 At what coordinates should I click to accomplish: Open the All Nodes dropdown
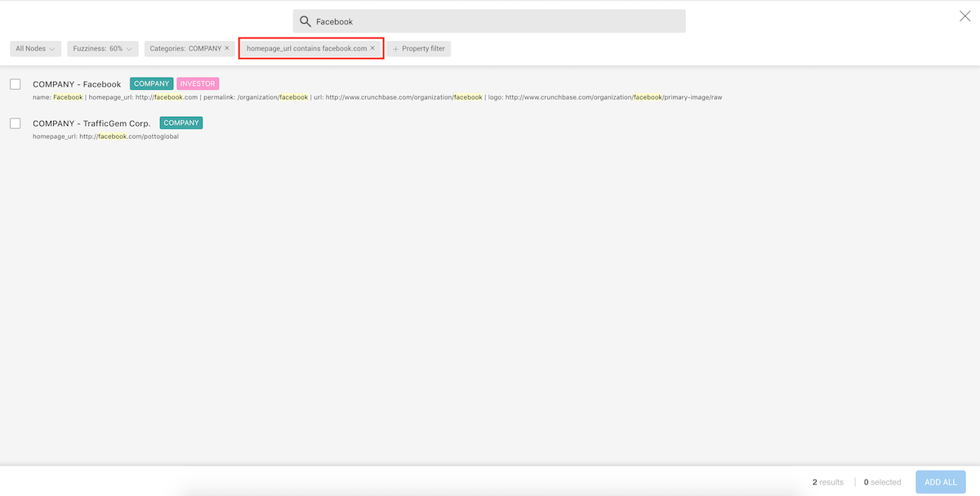point(35,49)
